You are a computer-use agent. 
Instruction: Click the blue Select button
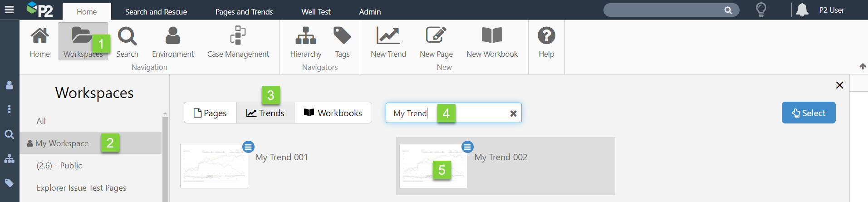pos(809,113)
